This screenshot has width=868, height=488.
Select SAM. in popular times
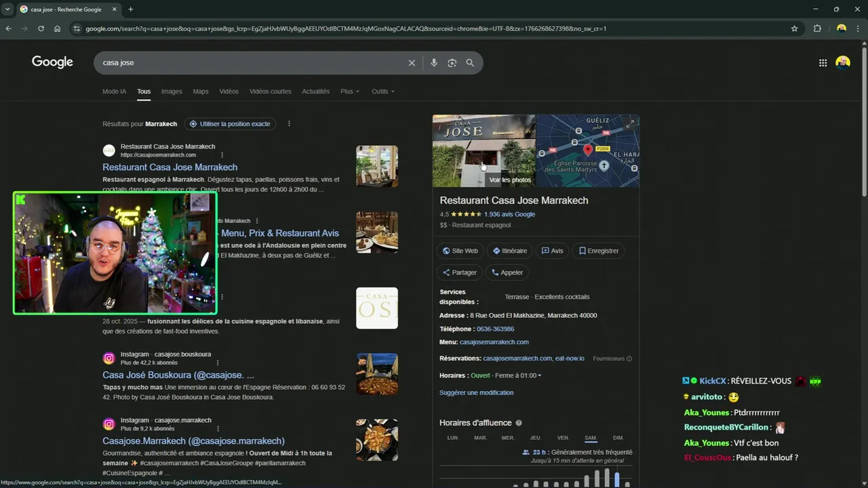591,438
